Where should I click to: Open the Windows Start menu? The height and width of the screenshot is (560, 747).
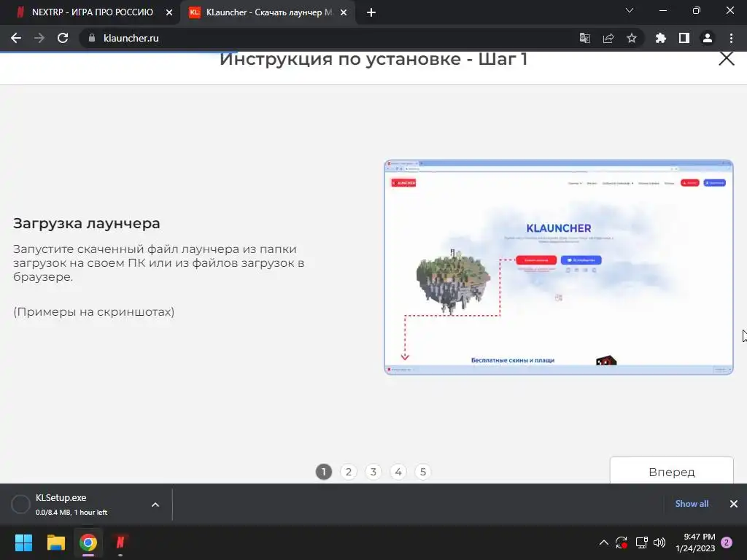click(x=23, y=542)
